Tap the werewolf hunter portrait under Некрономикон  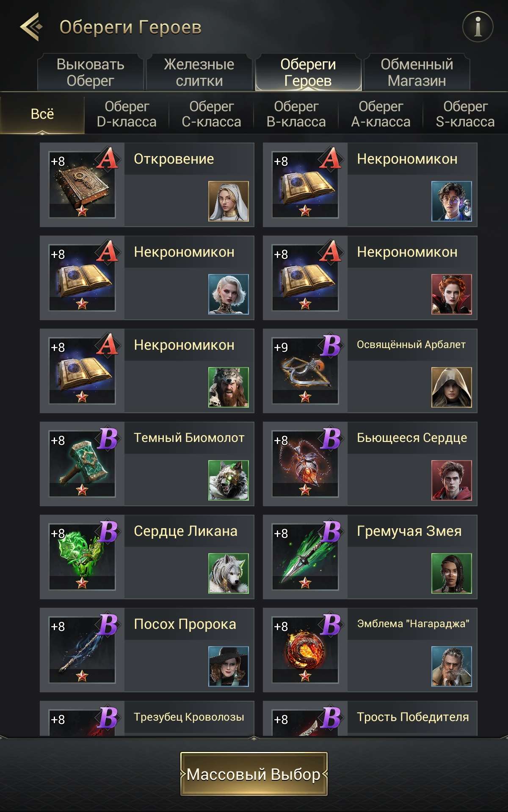click(x=229, y=387)
